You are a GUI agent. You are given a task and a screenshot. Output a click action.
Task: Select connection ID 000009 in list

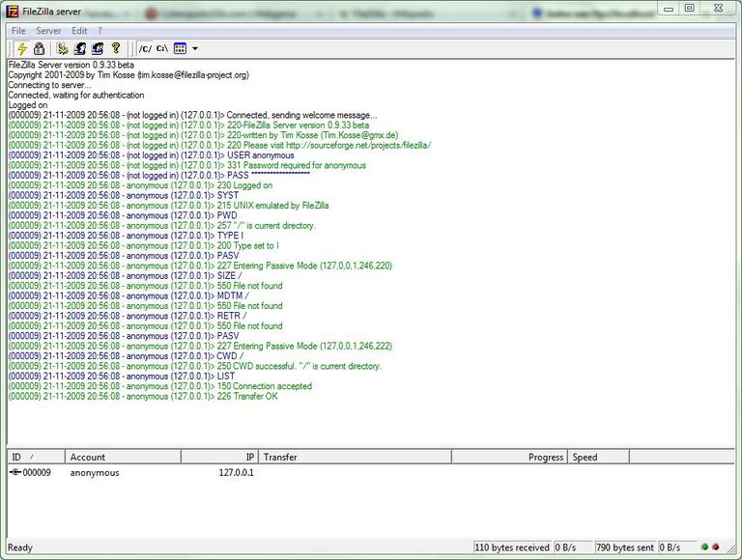pyautogui.click(x=37, y=472)
